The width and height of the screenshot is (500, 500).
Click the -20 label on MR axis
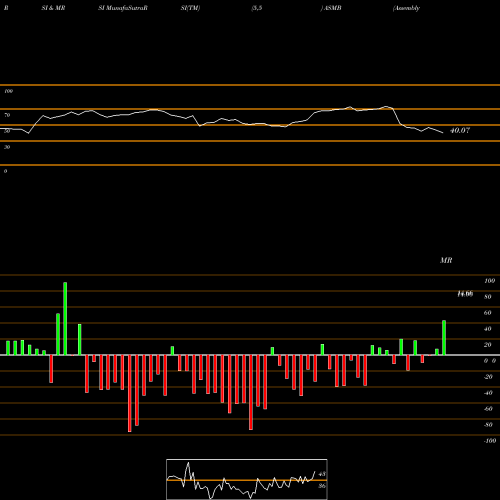pyautogui.click(x=488, y=377)
